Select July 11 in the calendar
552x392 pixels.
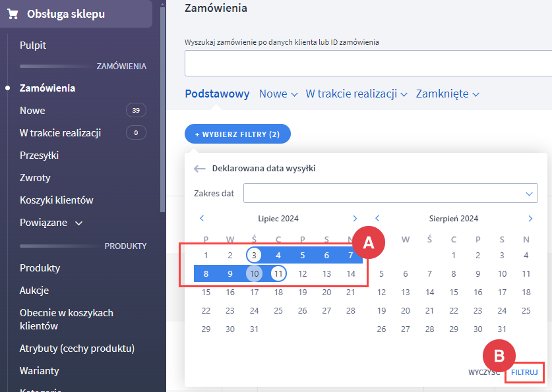(278, 273)
